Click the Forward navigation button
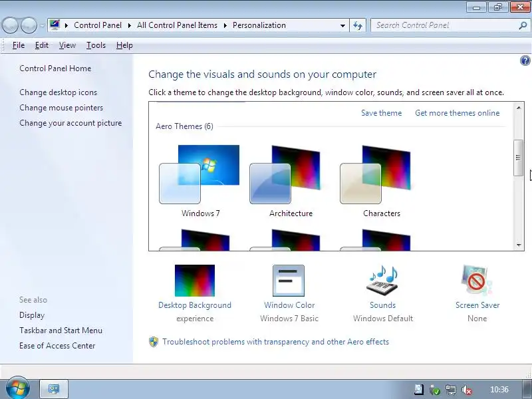This screenshot has width=532, height=399. coord(29,25)
